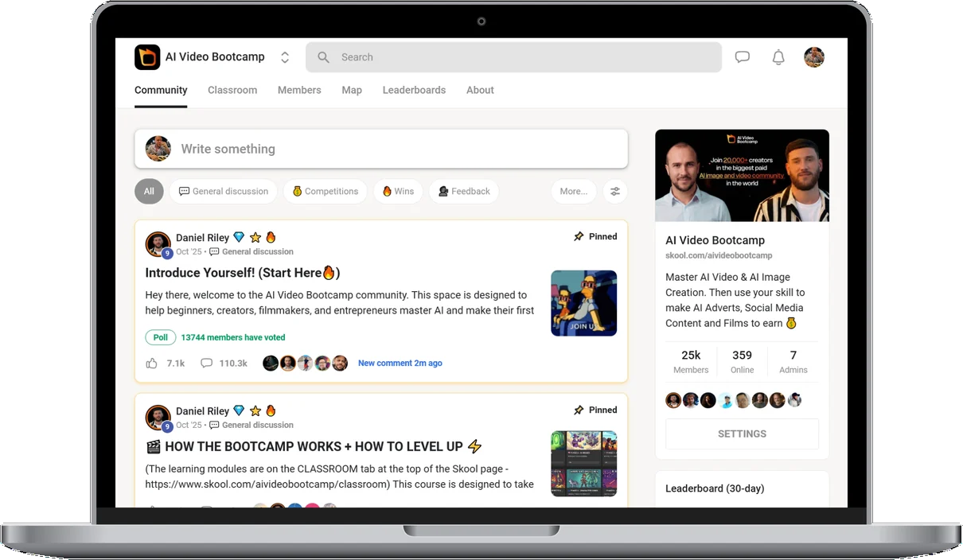
Task: Click General discussion label on BOOTCAMP WORKS post
Action: coord(257,425)
